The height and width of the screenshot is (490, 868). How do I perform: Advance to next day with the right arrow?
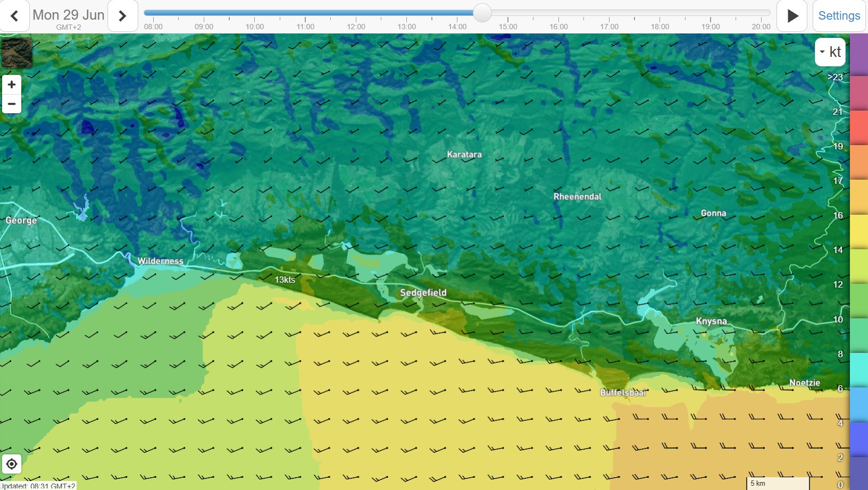click(x=123, y=16)
